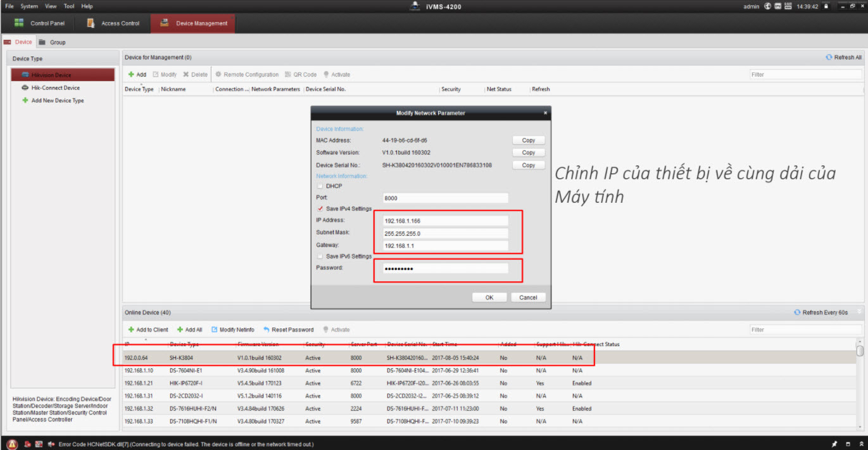Click the Refresh All icon
This screenshot has width=868, height=450.
pyautogui.click(x=829, y=58)
